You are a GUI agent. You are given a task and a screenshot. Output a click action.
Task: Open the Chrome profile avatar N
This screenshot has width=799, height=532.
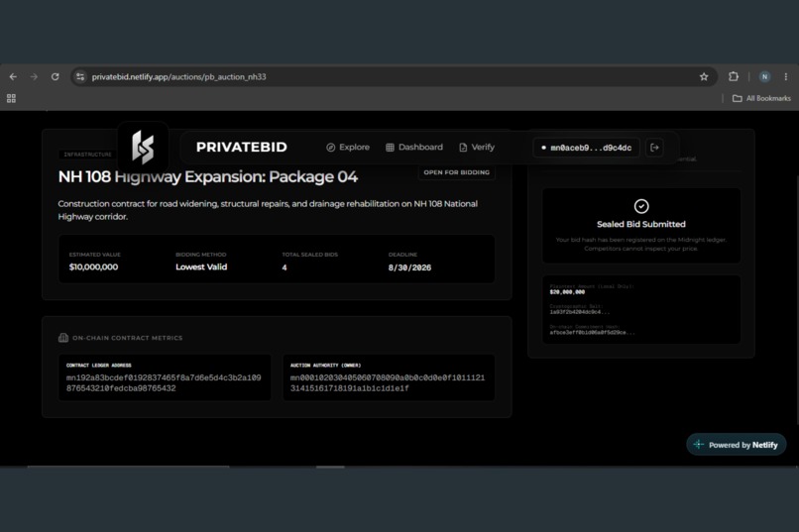point(764,77)
